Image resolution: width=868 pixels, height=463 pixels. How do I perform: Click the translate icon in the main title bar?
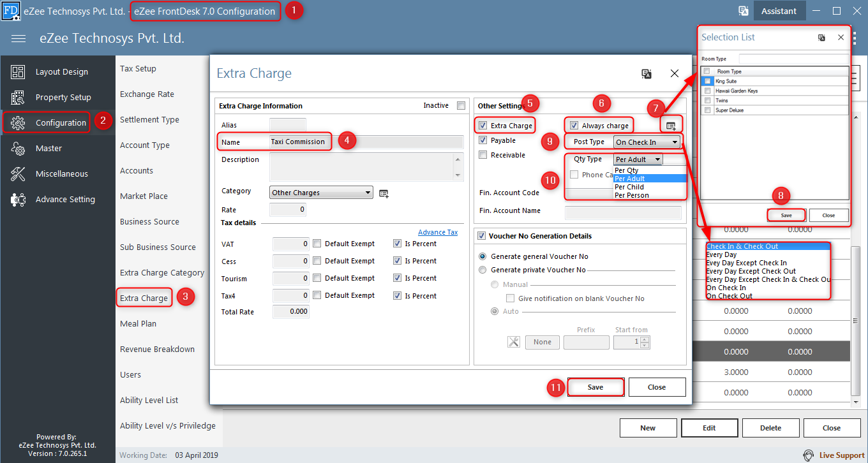click(744, 11)
